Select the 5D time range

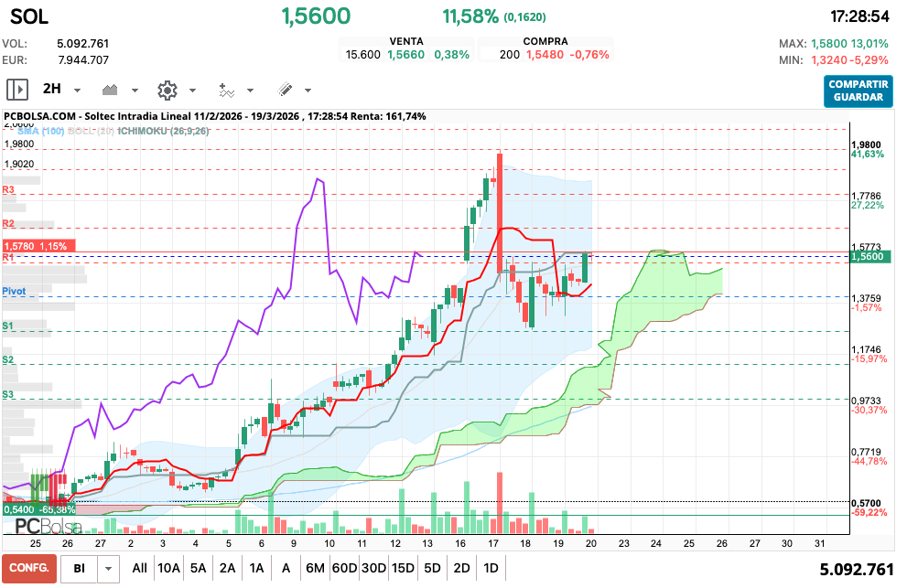coord(432,569)
